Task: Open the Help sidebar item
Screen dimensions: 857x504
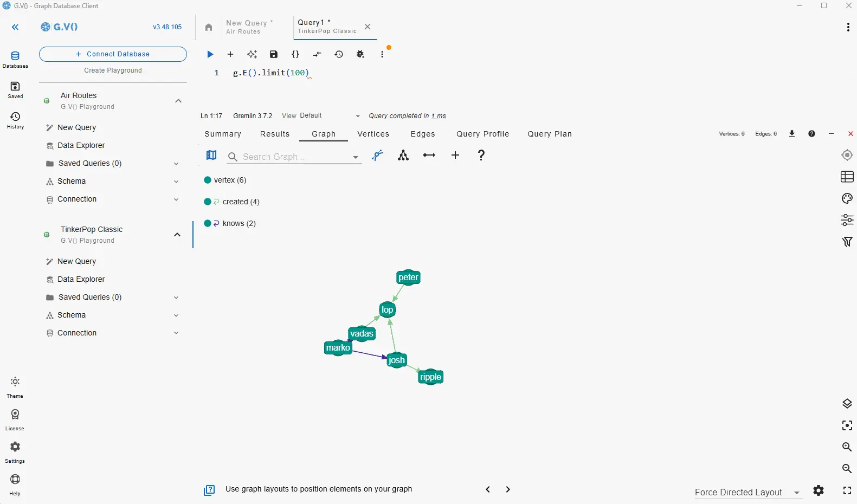Action: pyautogui.click(x=15, y=485)
